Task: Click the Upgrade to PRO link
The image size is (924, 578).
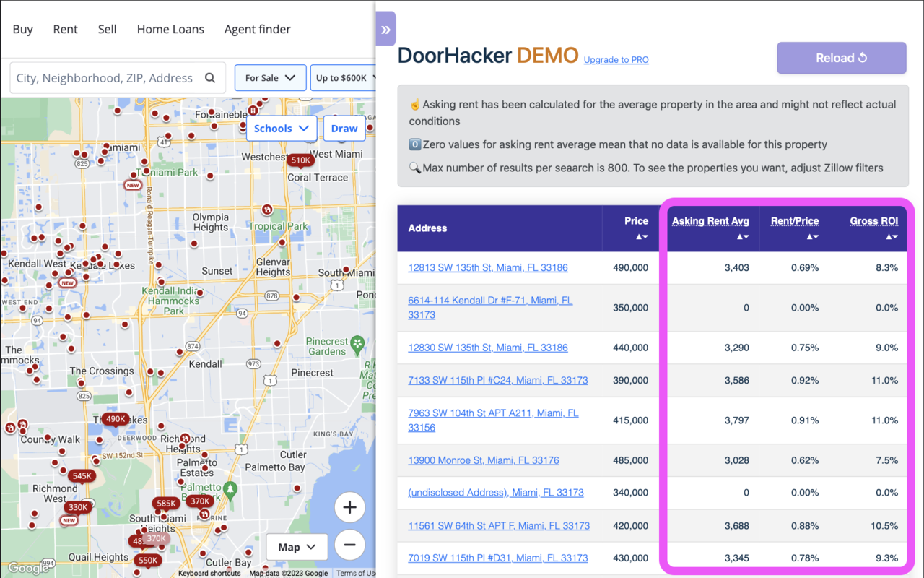Action: 616,60
